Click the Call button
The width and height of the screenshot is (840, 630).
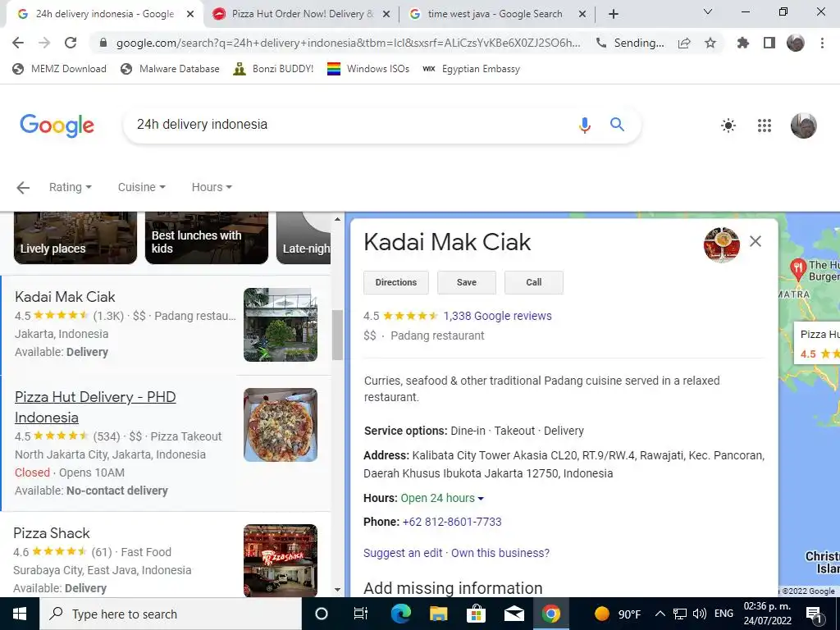[x=533, y=282]
